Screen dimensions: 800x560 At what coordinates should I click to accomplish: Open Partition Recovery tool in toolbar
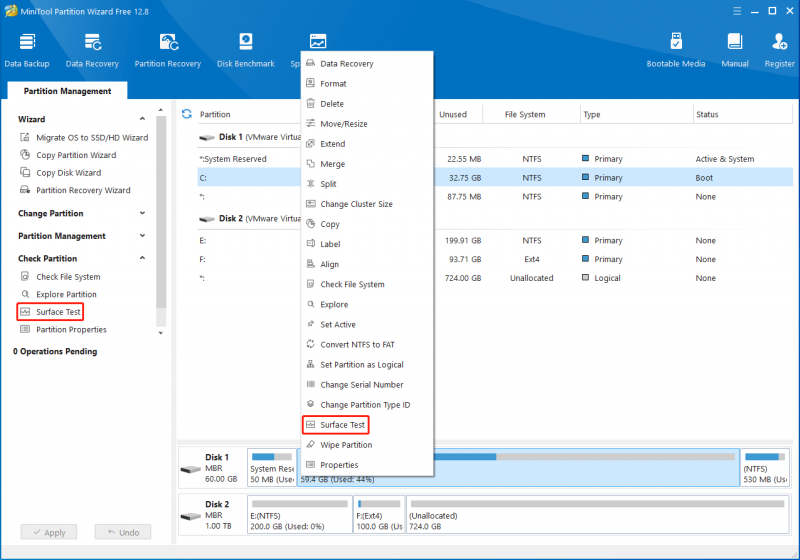click(168, 50)
